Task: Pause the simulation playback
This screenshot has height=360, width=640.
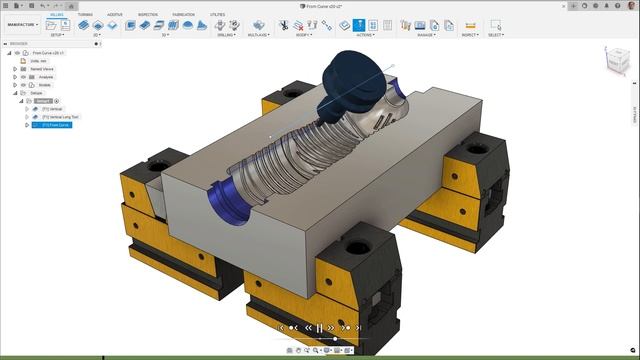Action: [320, 328]
